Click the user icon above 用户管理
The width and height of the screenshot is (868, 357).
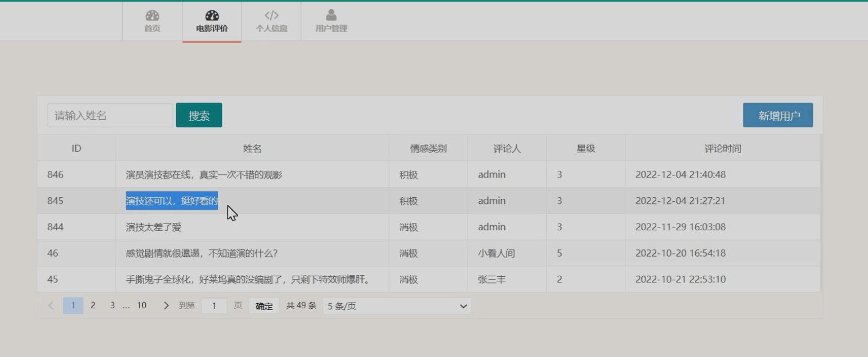point(331,15)
